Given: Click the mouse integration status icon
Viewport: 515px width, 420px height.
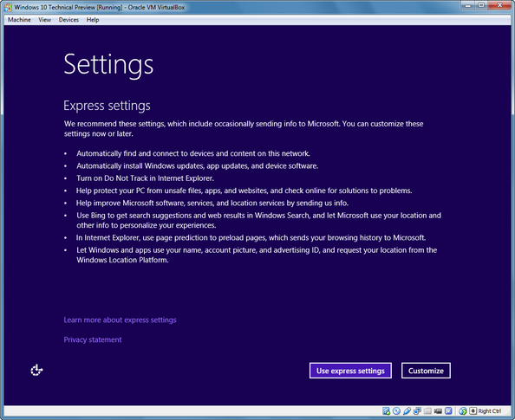Looking at the screenshot, I should pyautogui.click(x=463, y=410).
